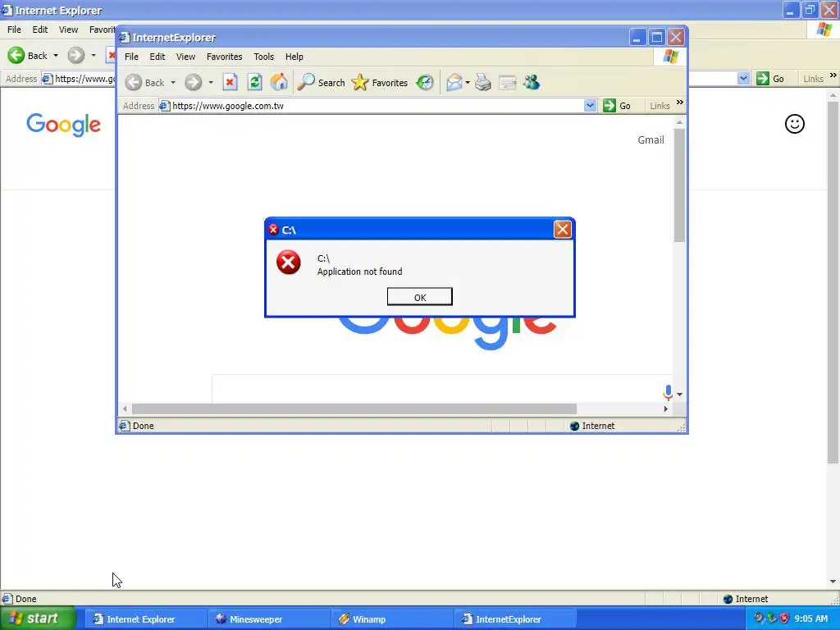The width and height of the screenshot is (840, 630).
Task: Click vertical scrollbar thumb in front InternetExplorer window
Action: pos(679,185)
